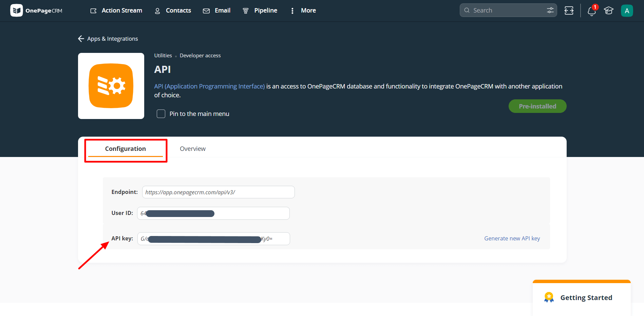The image size is (644, 316).
Task: Click the Getting Started award icon
Action: [549, 297]
